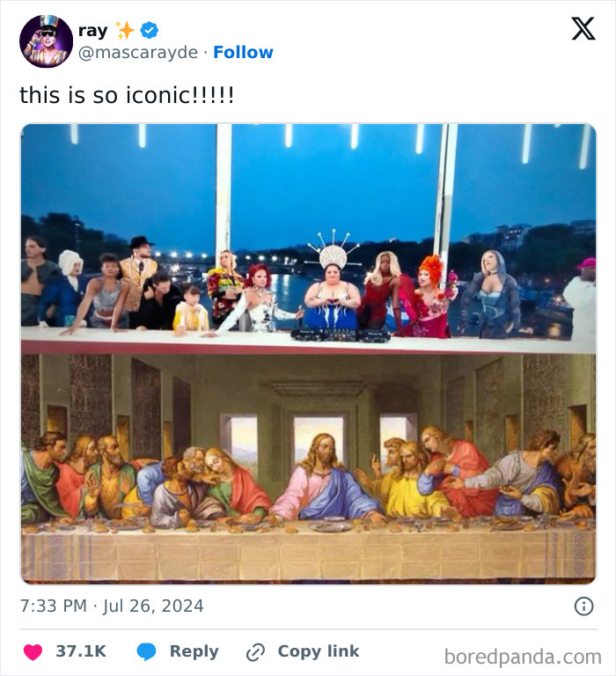Screen dimensions: 616x676
Task: Click the Jul 26, 2024 date
Action: click(153, 606)
